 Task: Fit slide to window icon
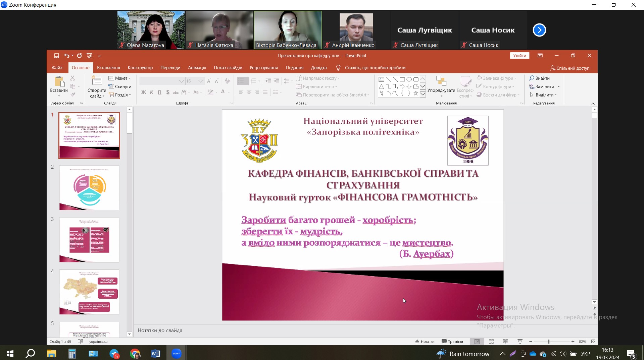pos(593,342)
